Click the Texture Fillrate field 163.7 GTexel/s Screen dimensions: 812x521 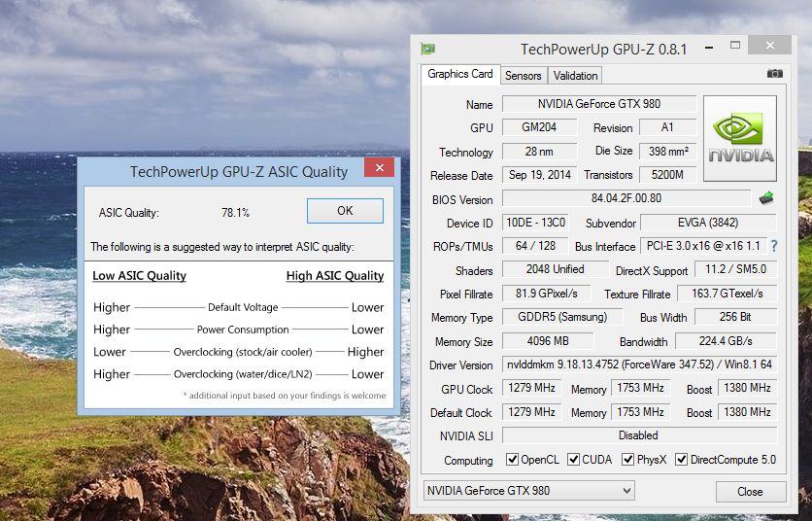point(727,294)
